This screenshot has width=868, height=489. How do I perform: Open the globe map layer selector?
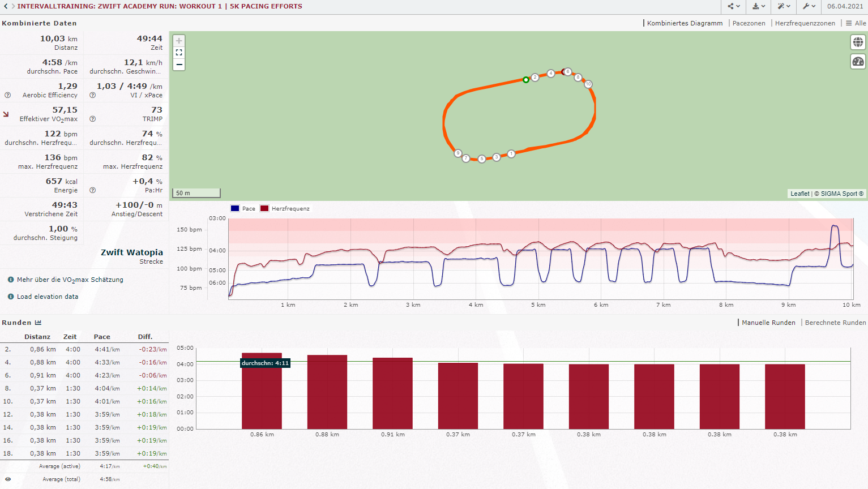point(858,42)
